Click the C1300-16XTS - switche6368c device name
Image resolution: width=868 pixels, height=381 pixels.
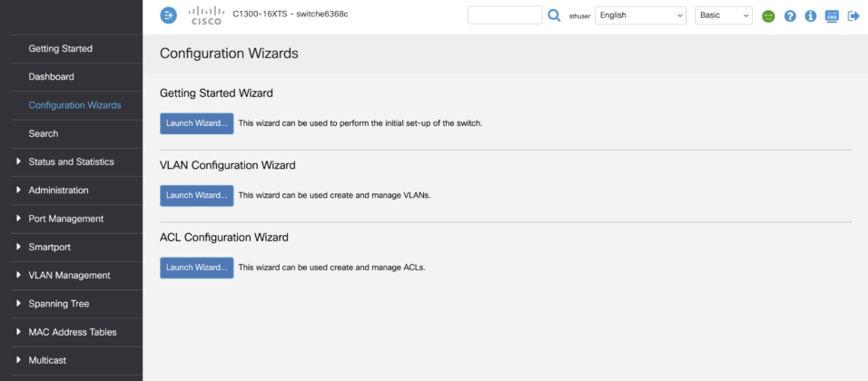290,14
